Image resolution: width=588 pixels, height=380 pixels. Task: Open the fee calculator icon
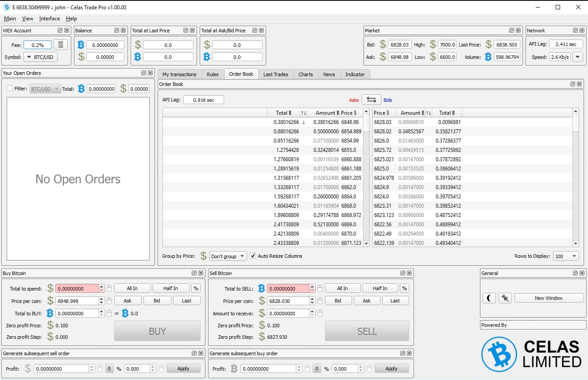coord(60,45)
